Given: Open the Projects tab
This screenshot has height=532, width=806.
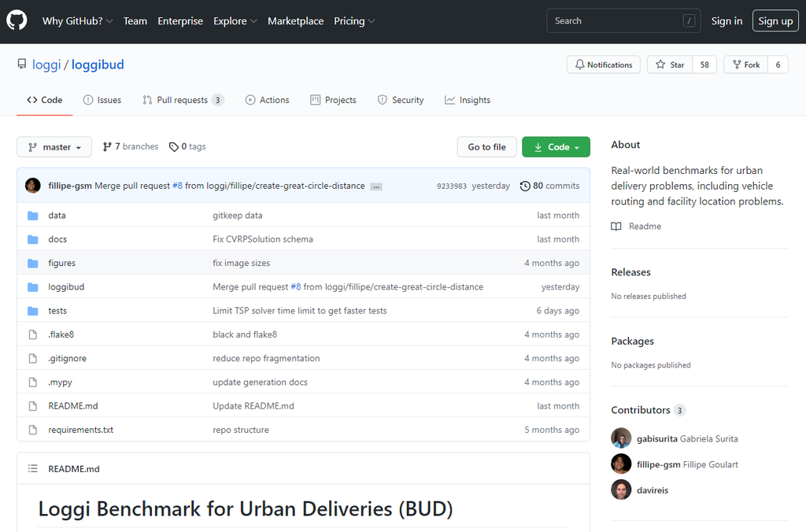Looking at the screenshot, I should 333,100.
